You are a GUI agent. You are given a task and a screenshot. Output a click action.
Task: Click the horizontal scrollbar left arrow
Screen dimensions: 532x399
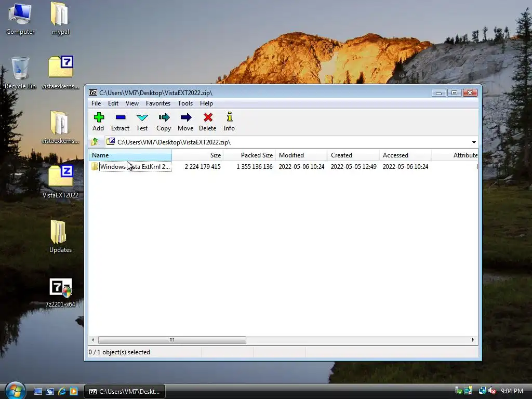[94, 340]
